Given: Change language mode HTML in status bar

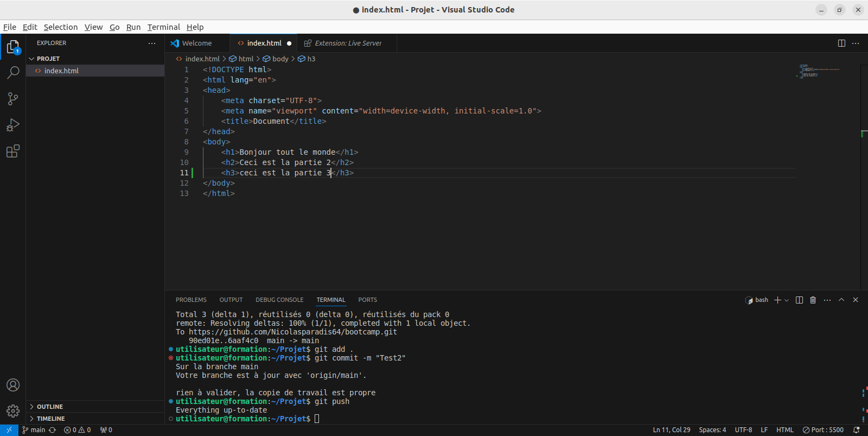Looking at the screenshot, I should (784, 430).
